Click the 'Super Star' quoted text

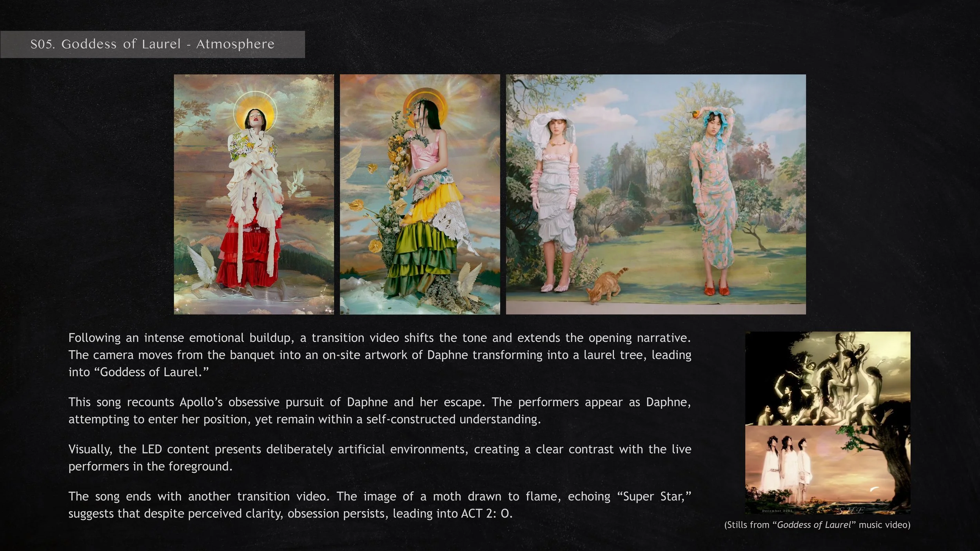click(654, 496)
